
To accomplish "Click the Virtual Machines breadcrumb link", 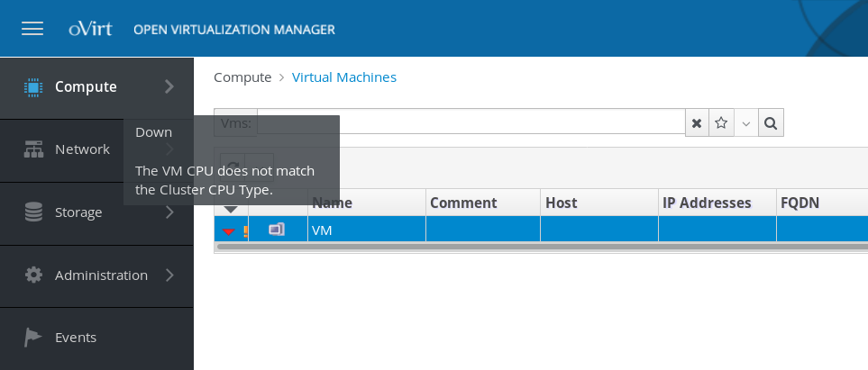I will point(344,77).
